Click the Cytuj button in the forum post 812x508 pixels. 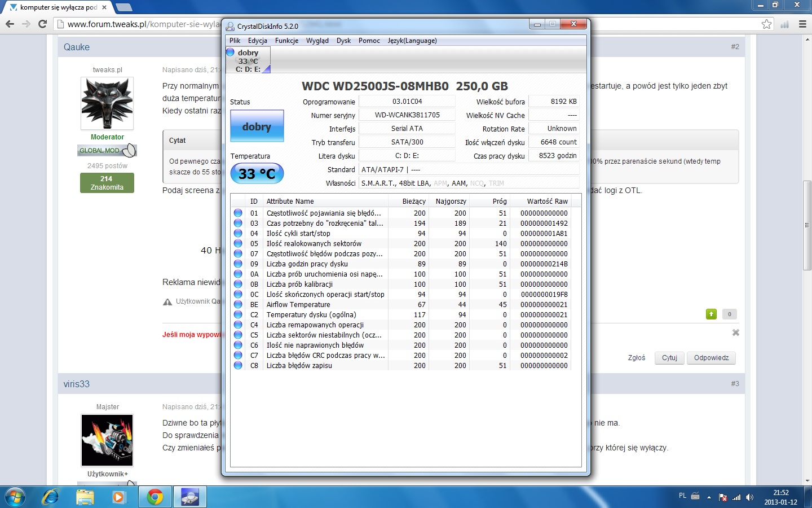click(x=669, y=358)
